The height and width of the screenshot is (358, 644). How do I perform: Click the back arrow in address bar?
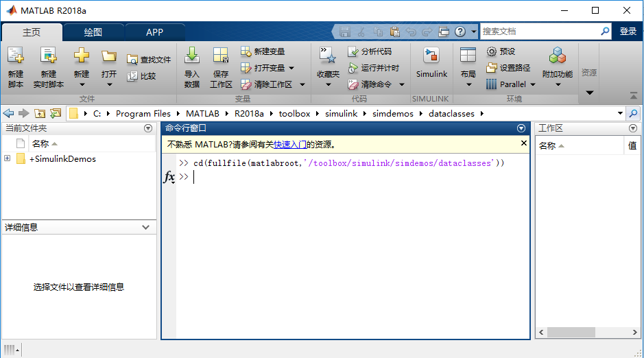[x=8, y=113]
